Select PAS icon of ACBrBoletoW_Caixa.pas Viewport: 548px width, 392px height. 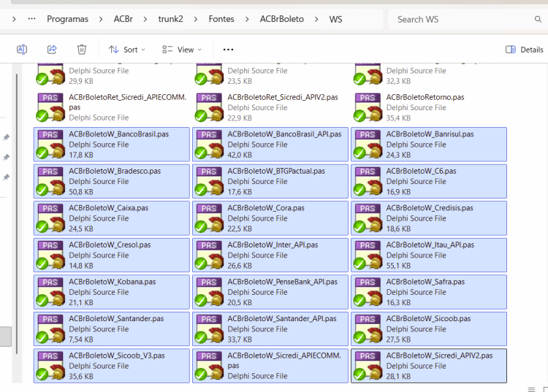coord(50,218)
